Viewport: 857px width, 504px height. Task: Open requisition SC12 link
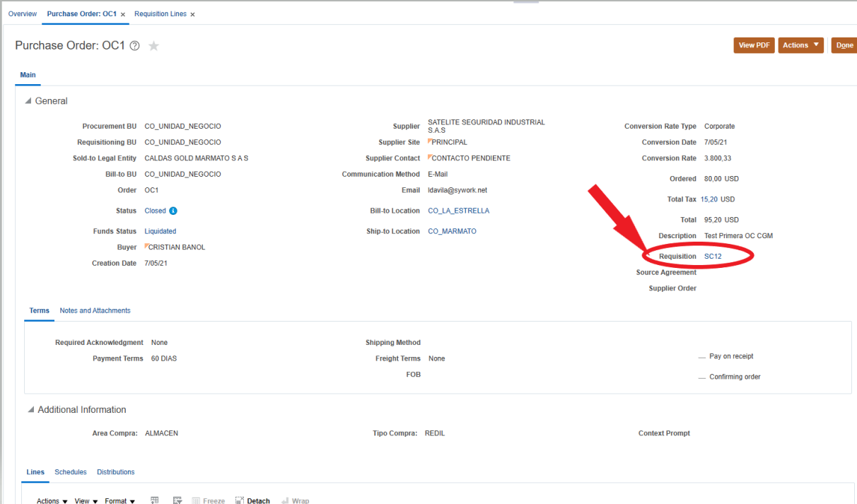point(712,256)
